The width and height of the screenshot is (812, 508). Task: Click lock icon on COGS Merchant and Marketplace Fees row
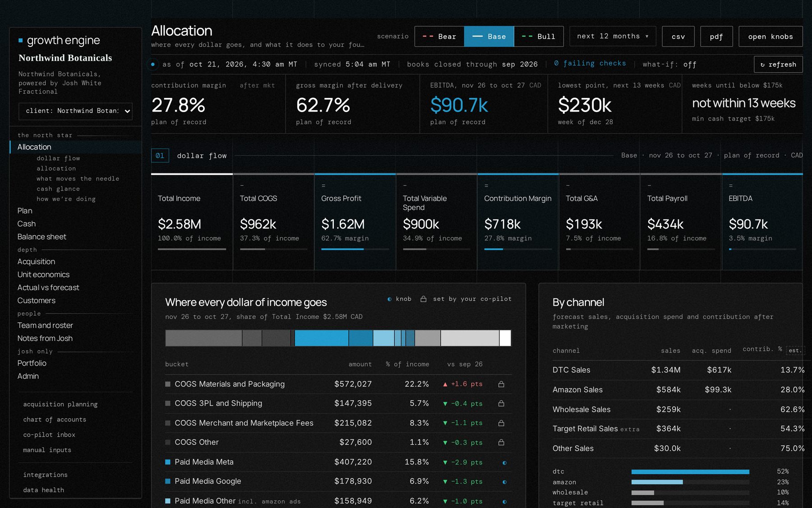501,423
